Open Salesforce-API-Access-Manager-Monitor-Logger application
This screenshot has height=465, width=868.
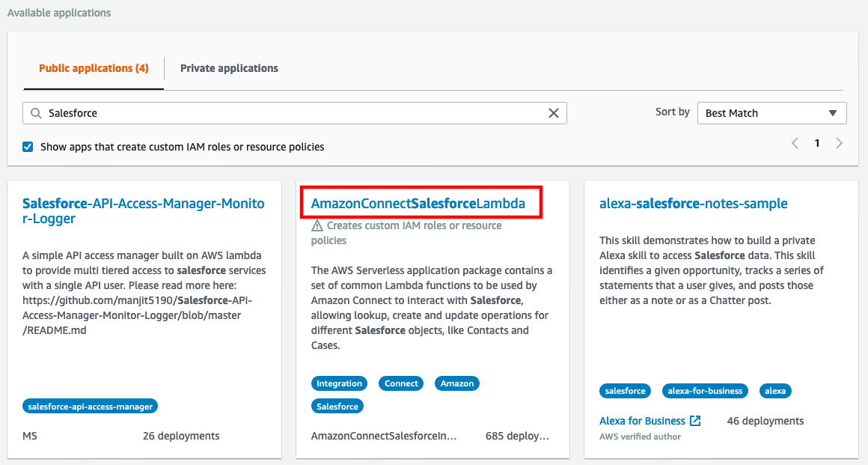(x=144, y=211)
